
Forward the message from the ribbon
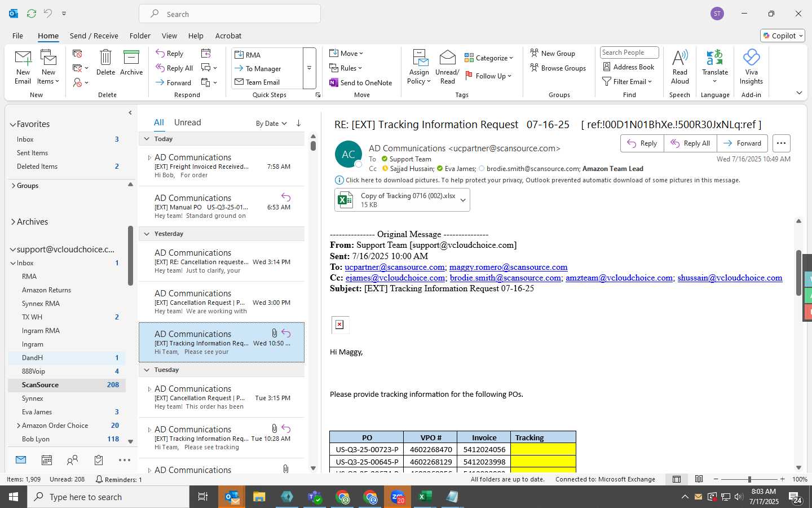pyautogui.click(x=174, y=83)
